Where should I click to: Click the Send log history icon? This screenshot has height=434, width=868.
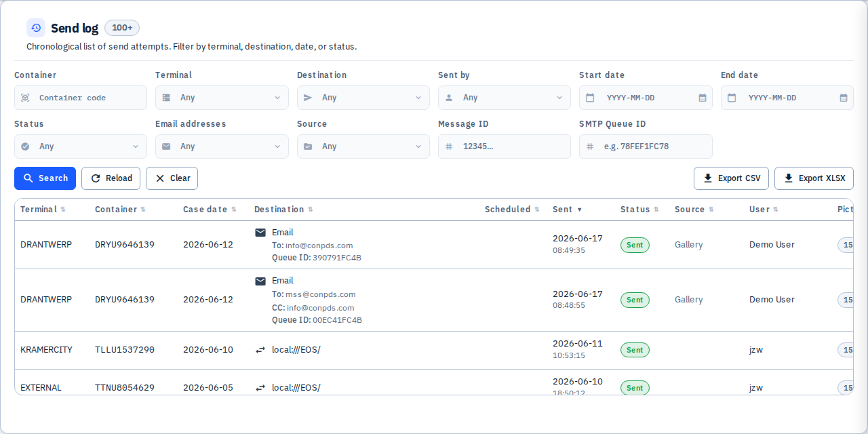pos(36,28)
